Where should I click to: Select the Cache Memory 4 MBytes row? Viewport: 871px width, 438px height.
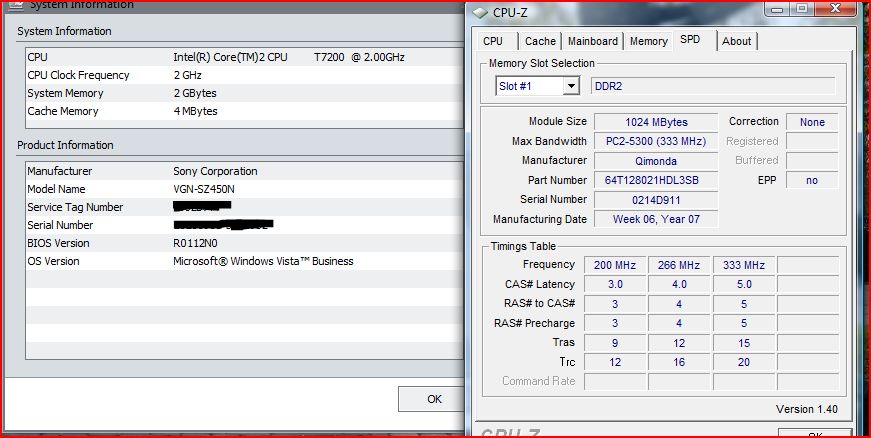[244, 111]
